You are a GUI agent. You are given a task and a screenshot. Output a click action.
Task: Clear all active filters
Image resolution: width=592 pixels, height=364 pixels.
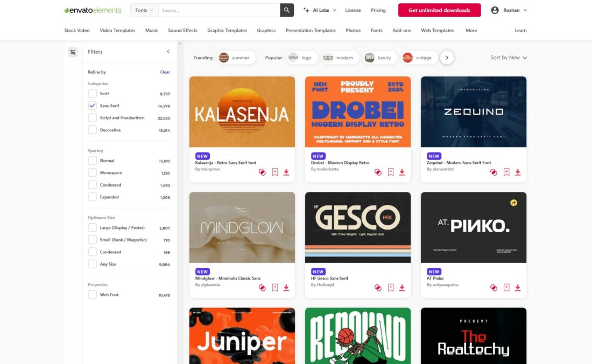[x=165, y=72]
